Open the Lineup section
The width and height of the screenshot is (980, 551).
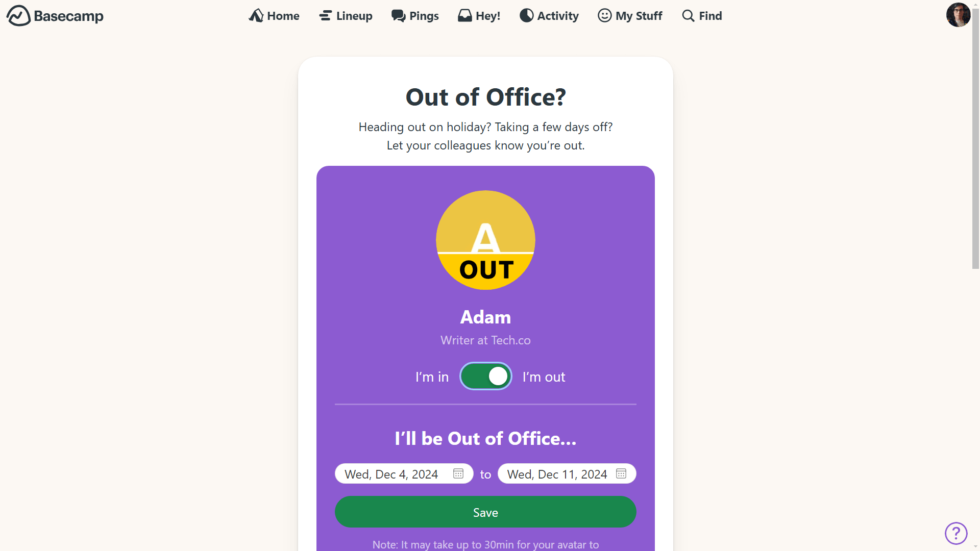(x=345, y=15)
